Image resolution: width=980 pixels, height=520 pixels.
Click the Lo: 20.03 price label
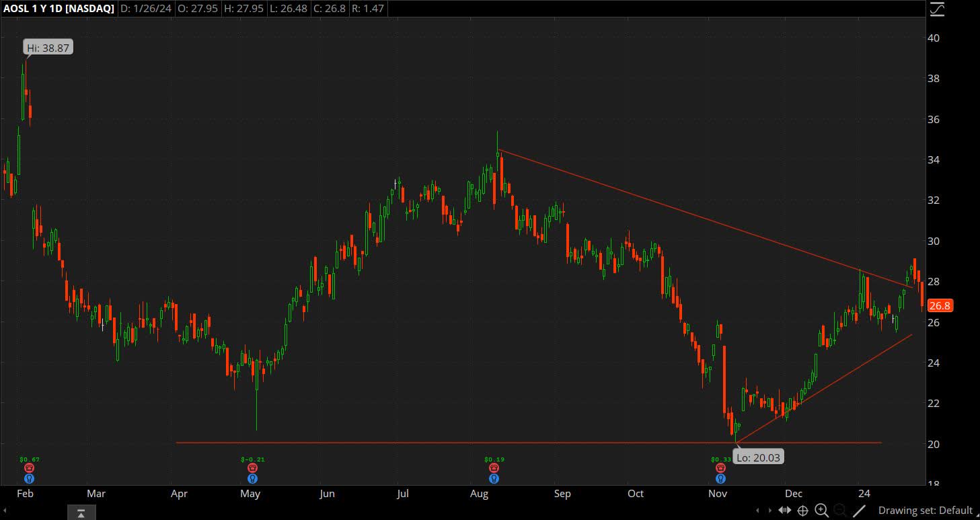pos(758,457)
